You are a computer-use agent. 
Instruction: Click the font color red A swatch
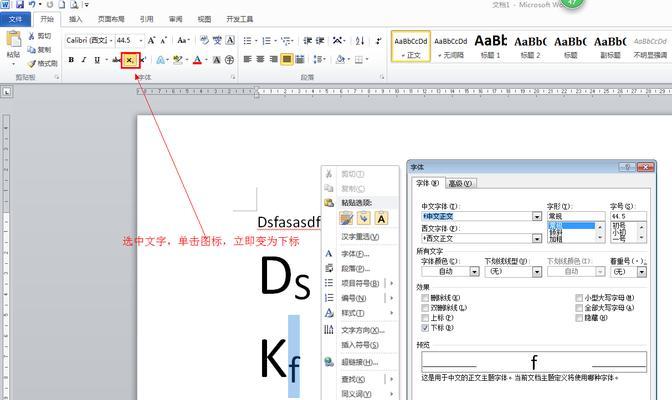coord(197,60)
